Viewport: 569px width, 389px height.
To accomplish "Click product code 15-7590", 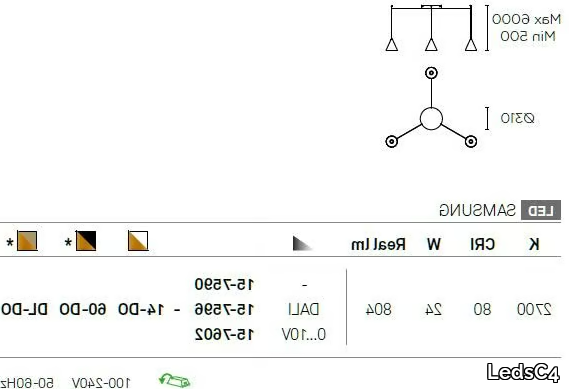I will 225,284.
